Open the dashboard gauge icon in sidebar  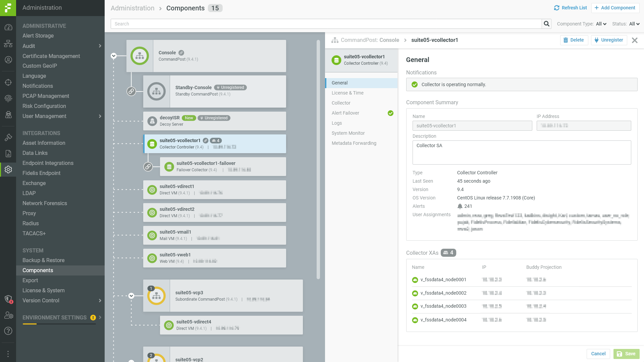pyautogui.click(x=8, y=27)
